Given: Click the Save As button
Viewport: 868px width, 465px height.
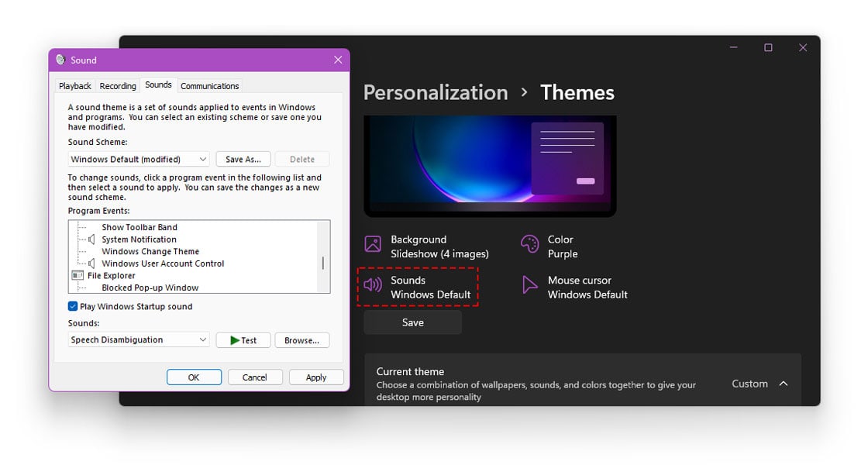Looking at the screenshot, I should [243, 158].
